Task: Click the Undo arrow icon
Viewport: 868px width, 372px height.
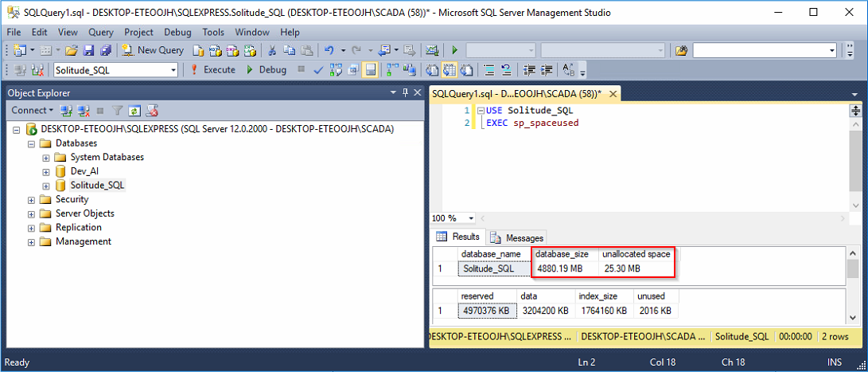Action: click(x=329, y=50)
